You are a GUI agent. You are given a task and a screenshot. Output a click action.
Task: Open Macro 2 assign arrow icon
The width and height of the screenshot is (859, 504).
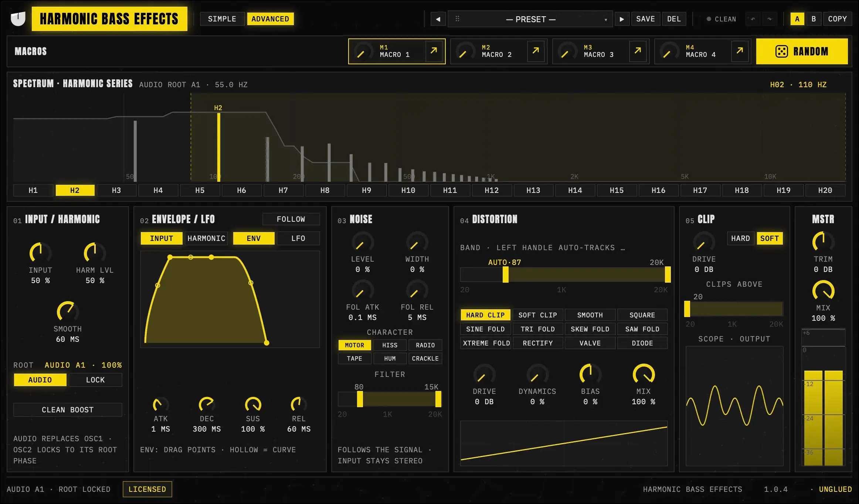pyautogui.click(x=536, y=51)
